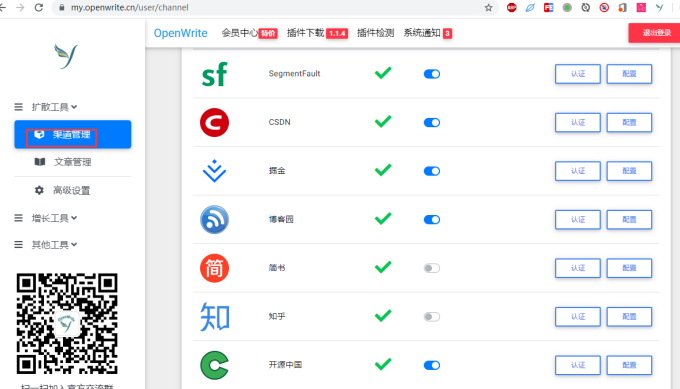Click the 1.1.4 version badge
680x389 pixels.
pos(337,33)
